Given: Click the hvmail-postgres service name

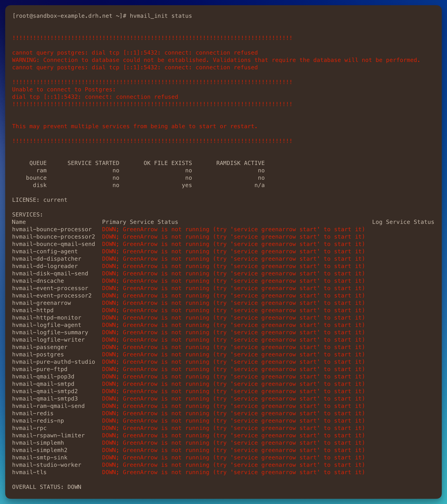Looking at the screenshot, I should click(38, 354).
